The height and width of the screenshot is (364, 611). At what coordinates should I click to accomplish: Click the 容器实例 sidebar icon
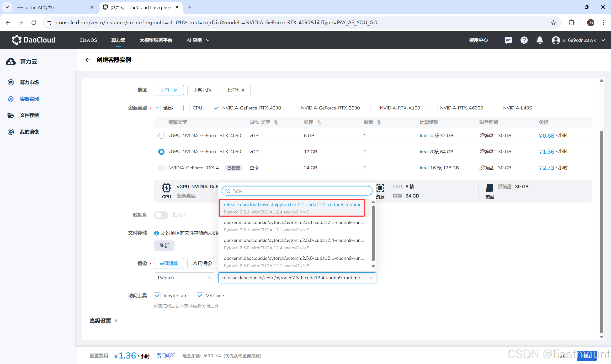click(x=11, y=99)
